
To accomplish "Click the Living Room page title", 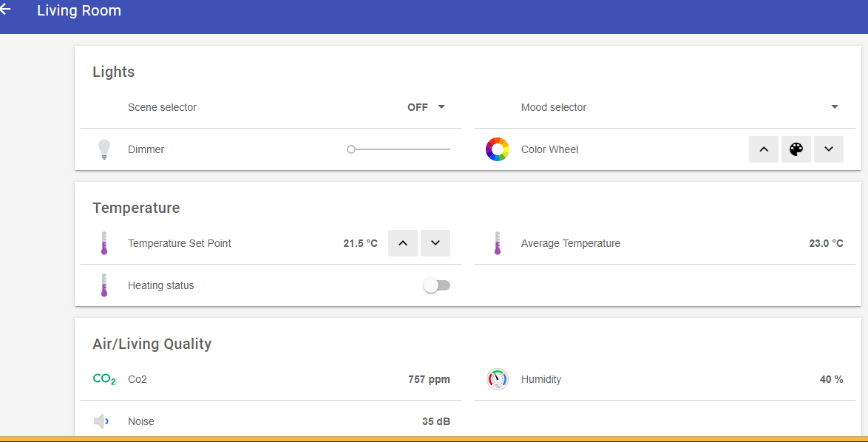I will point(79,11).
